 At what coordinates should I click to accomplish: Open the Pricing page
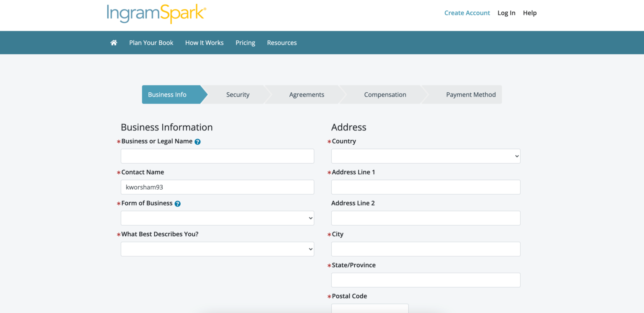click(245, 42)
